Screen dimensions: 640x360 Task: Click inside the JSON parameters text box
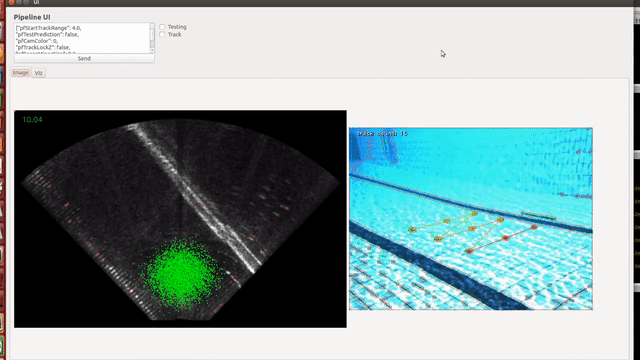tap(82, 38)
